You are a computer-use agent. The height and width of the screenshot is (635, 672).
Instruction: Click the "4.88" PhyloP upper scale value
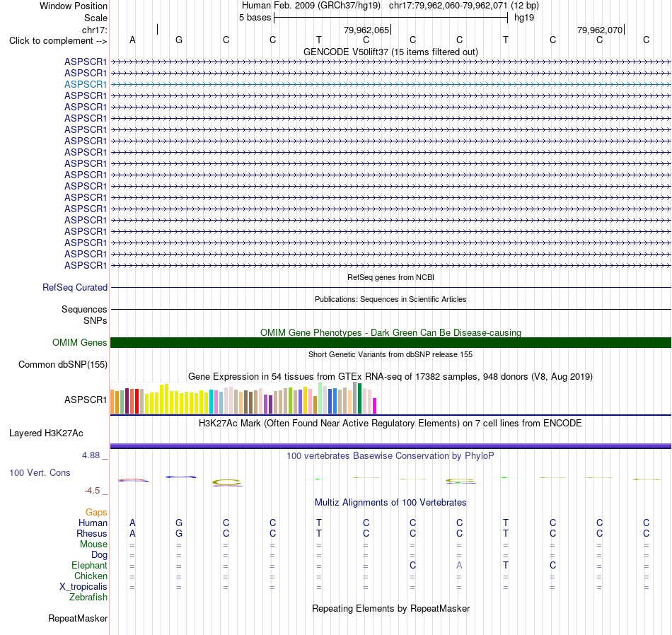(x=91, y=455)
